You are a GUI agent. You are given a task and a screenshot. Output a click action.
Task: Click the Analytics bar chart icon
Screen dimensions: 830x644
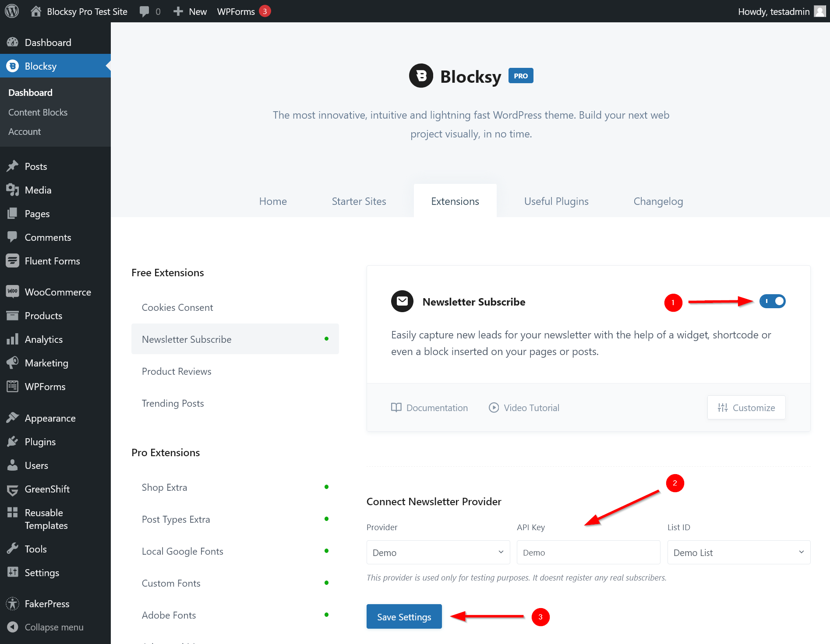[13, 339]
